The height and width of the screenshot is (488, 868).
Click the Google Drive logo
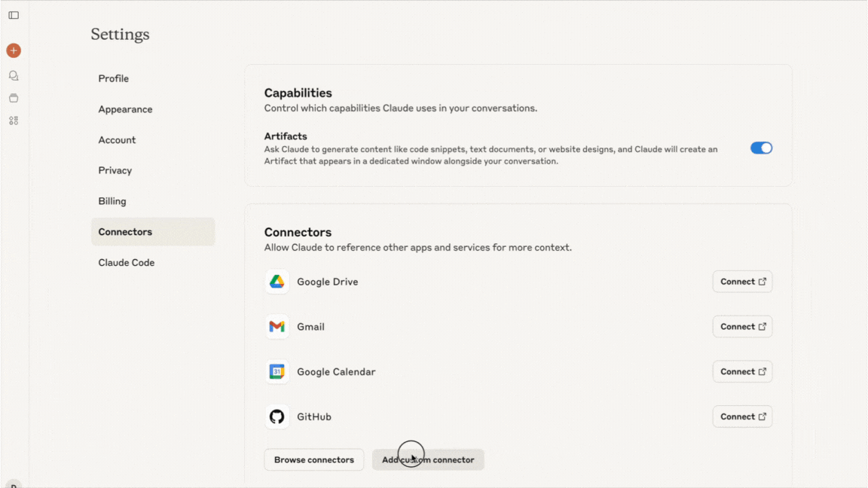pyautogui.click(x=277, y=281)
